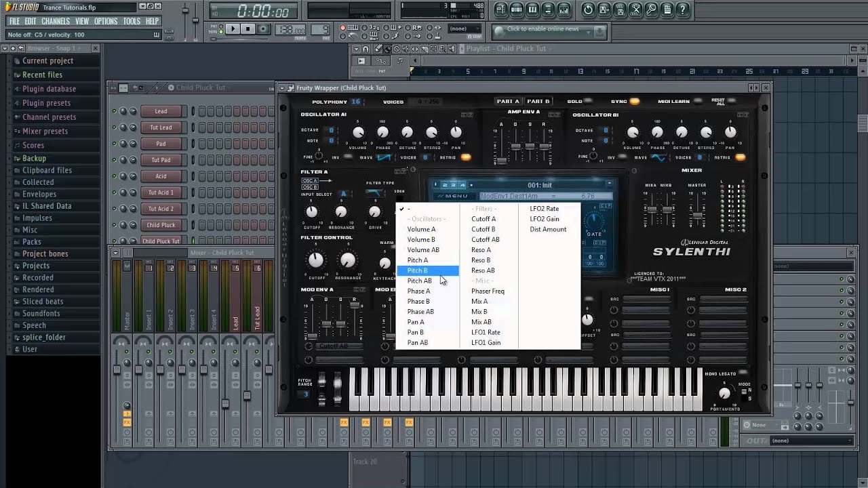Image resolution: width=868 pixels, height=488 pixels.
Task: Start playback with the Play button
Action: [x=233, y=29]
